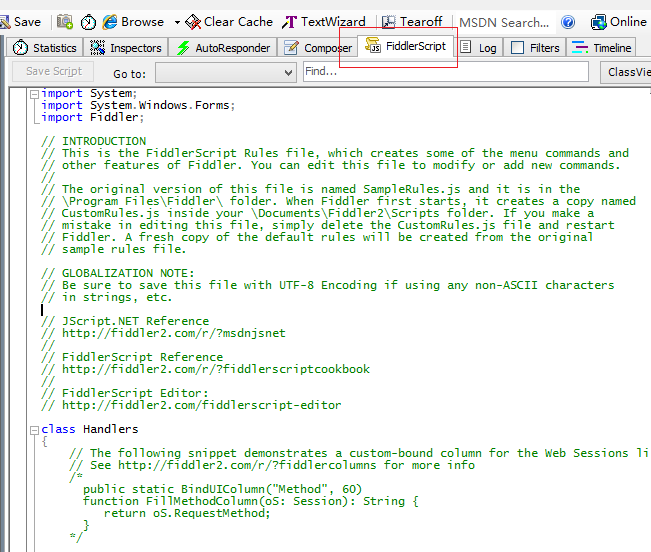
Task: Open the Go to dropdown list
Action: click(x=225, y=72)
